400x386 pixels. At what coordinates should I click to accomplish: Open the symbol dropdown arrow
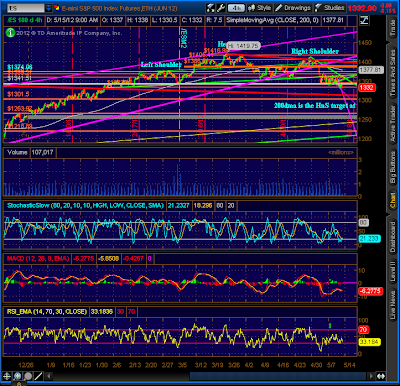pos(49,8)
